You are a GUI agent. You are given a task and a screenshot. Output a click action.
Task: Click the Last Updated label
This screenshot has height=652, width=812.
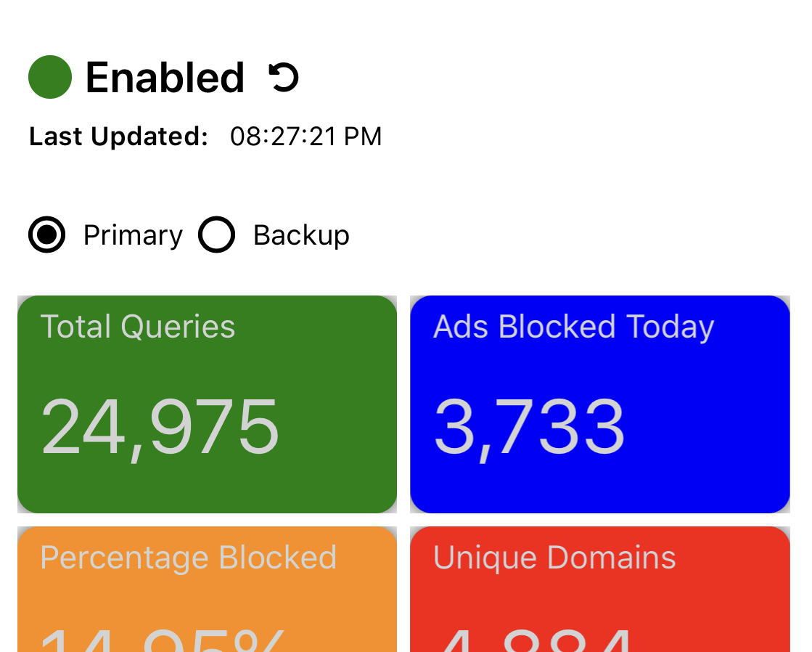coord(118,136)
